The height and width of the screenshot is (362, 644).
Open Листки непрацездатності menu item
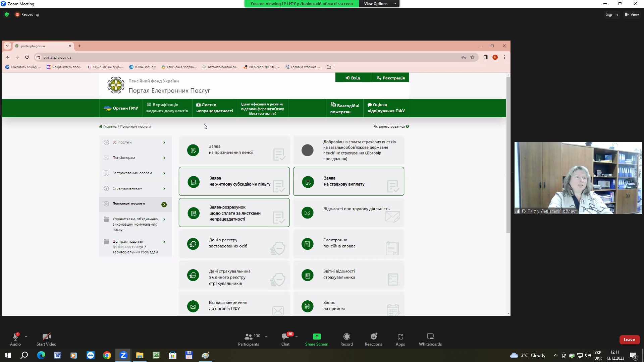214,108
